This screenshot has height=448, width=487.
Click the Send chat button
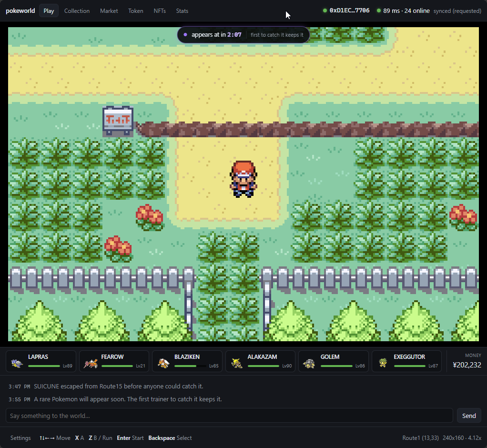pyautogui.click(x=469, y=416)
